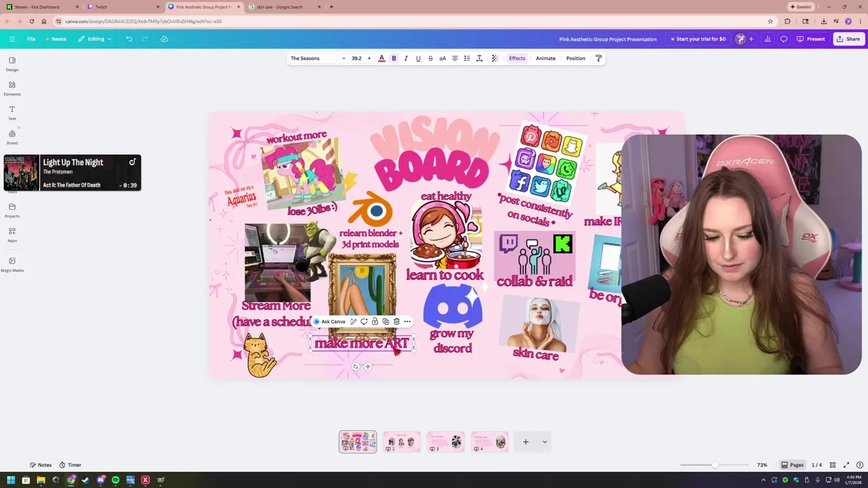Toggle the Effects panel
The image size is (868, 488).
(x=517, y=58)
